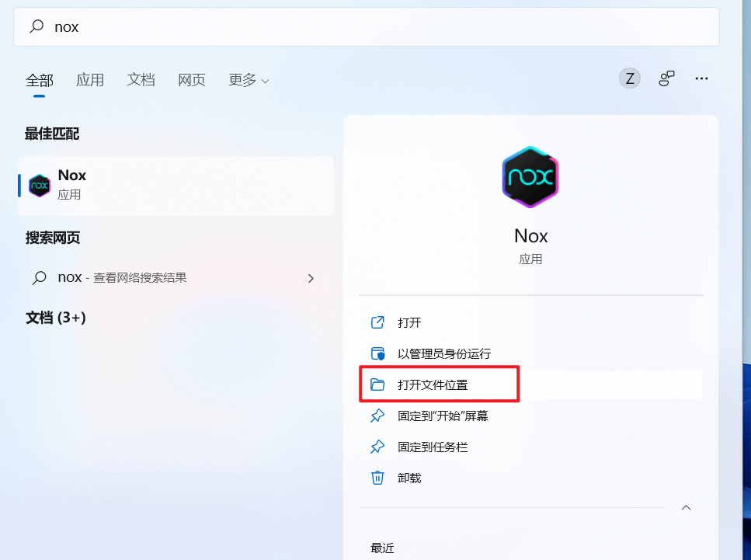Open the Z user account avatar
This screenshot has width=751, height=560.
point(629,78)
